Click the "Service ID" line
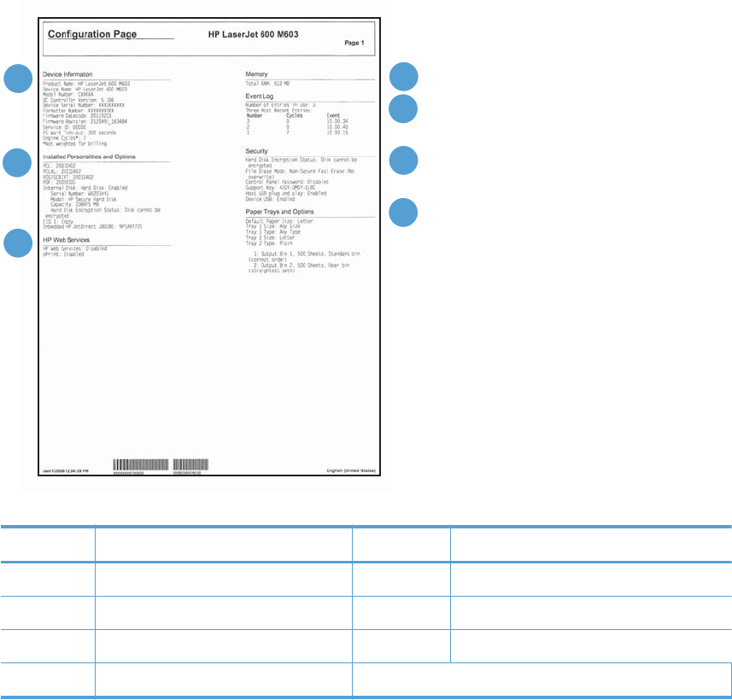 click(x=64, y=127)
